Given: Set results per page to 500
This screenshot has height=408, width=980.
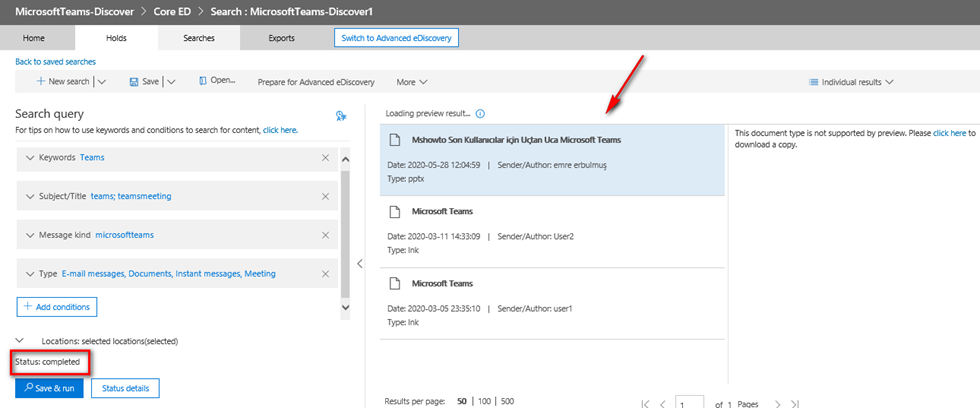Looking at the screenshot, I should pyautogui.click(x=507, y=401).
